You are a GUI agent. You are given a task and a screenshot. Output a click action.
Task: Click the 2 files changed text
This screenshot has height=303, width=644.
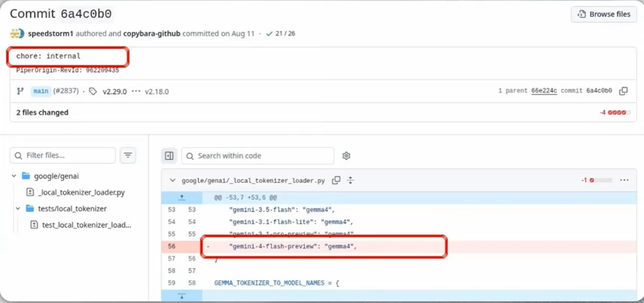point(42,112)
